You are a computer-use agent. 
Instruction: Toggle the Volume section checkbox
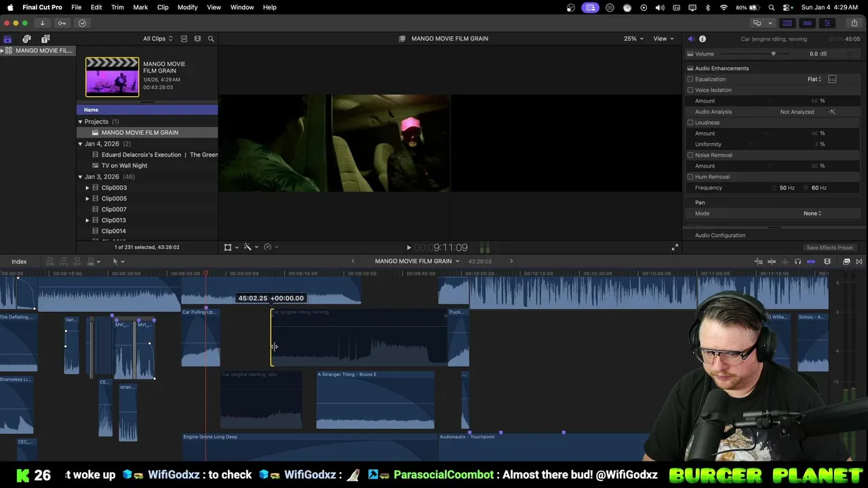tap(690, 54)
